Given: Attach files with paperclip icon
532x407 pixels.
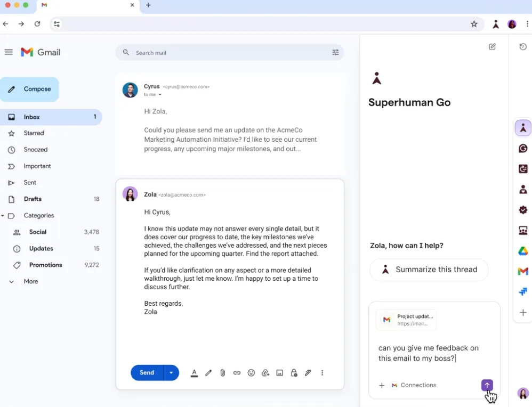Looking at the screenshot, I should click(x=223, y=373).
